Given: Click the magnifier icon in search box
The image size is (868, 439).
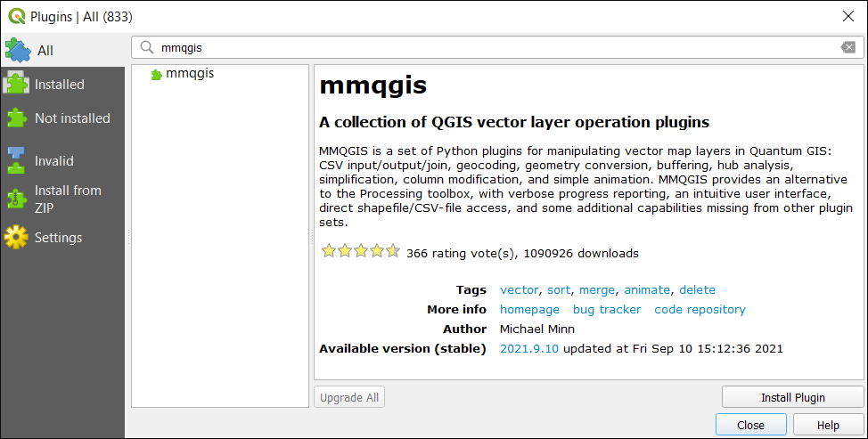Looking at the screenshot, I should click(147, 47).
